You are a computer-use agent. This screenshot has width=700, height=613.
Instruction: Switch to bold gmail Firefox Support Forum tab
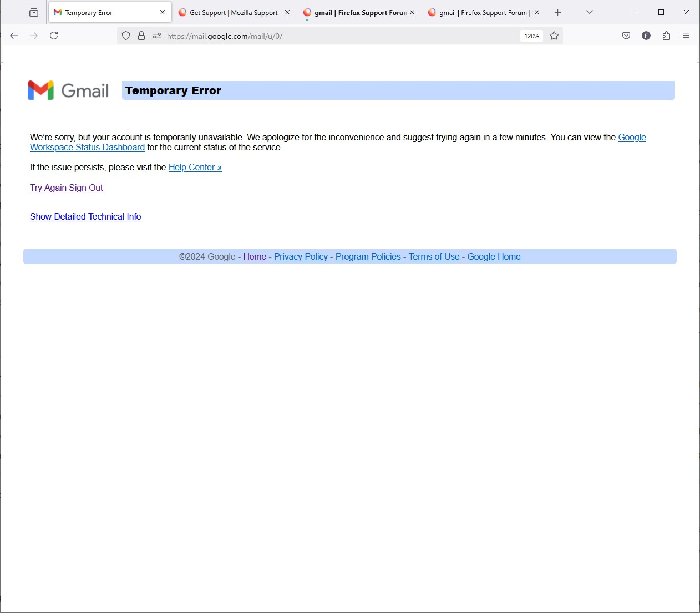[x=359, y=12]
